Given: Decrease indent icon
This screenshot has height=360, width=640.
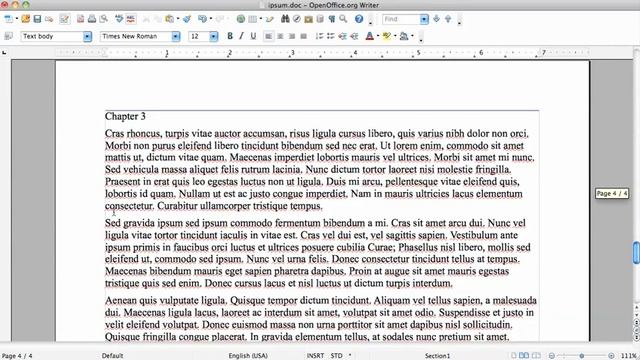Looking at the screenshot, I should [x=342, y=36].
